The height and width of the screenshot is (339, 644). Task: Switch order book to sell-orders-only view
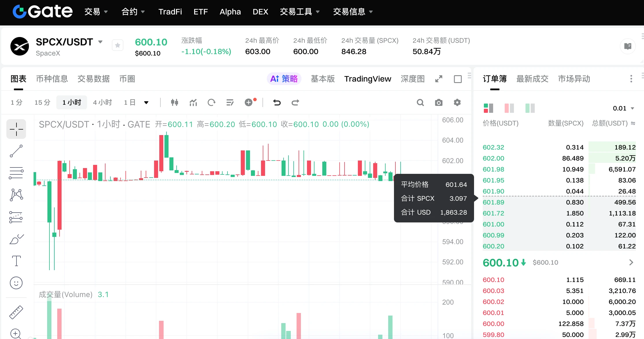coord(509,108)
